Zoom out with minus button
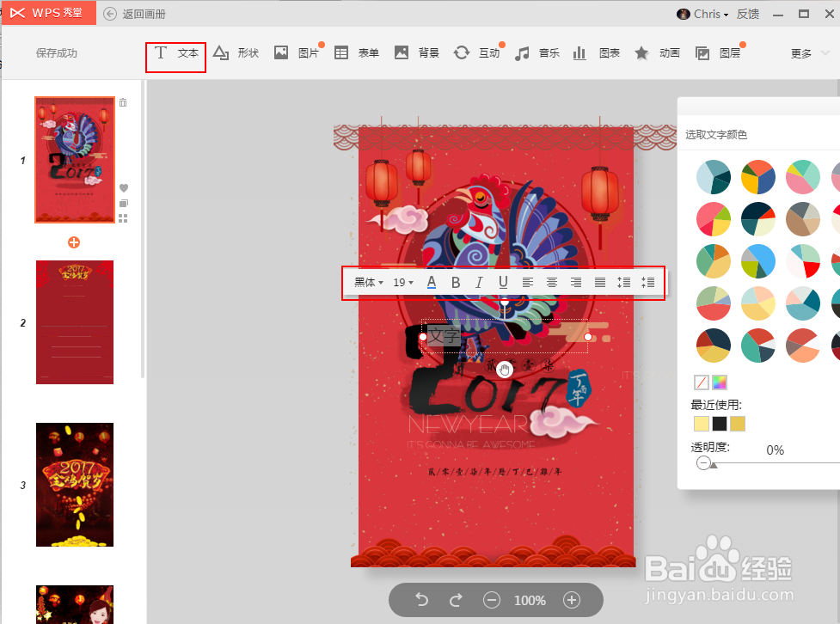The image size is (840, 624). tap(491, 600)
